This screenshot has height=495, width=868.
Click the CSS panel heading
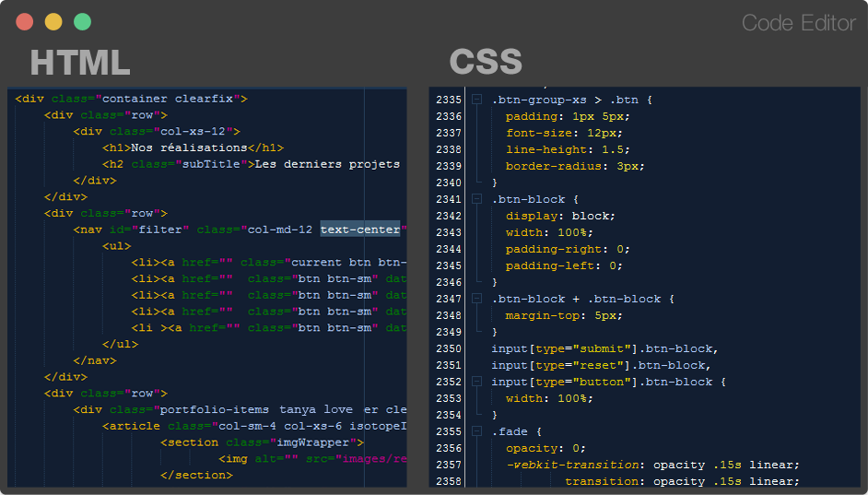[486, 62]
